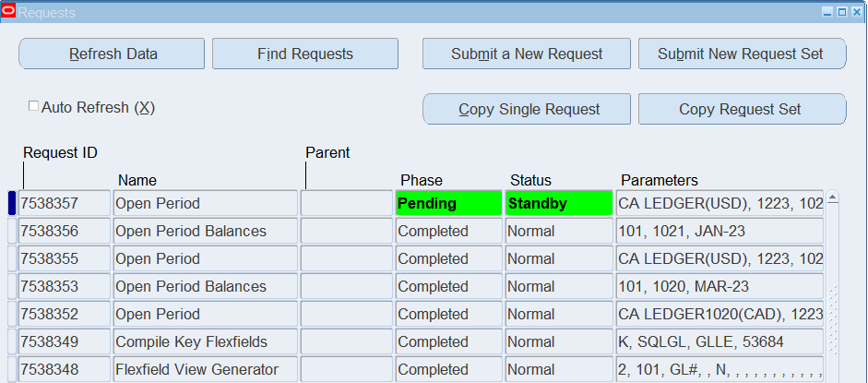868x383 pixels.
Task: Select row indicator for request 7538357
Action: tap(12, 203)
